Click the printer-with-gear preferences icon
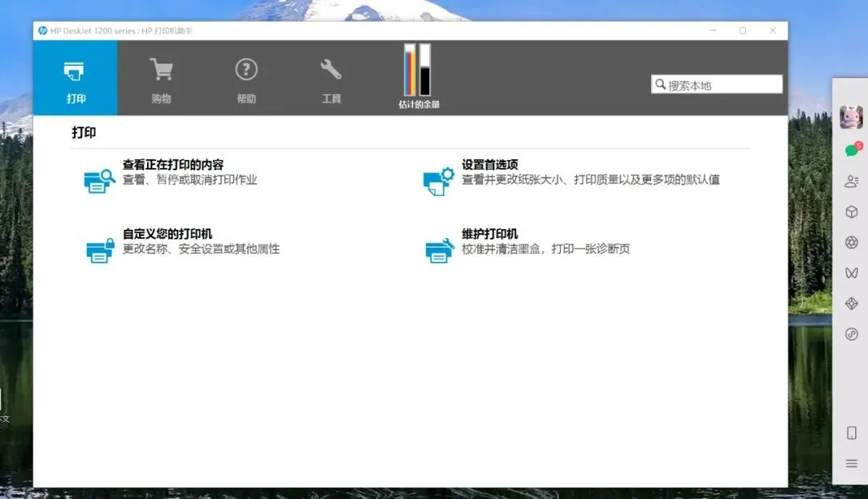 pyautogui.click(x=439, y=181)
